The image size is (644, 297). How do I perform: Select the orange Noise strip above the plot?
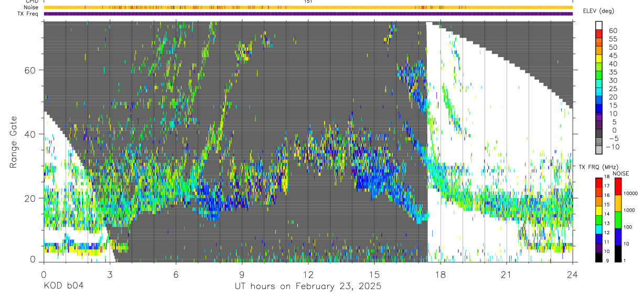[308, 7]
